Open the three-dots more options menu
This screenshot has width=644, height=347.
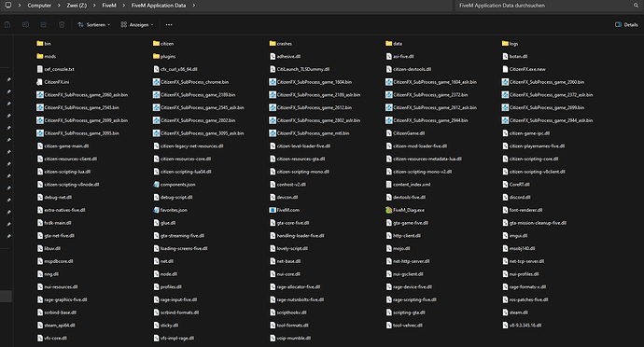(169, 24)
